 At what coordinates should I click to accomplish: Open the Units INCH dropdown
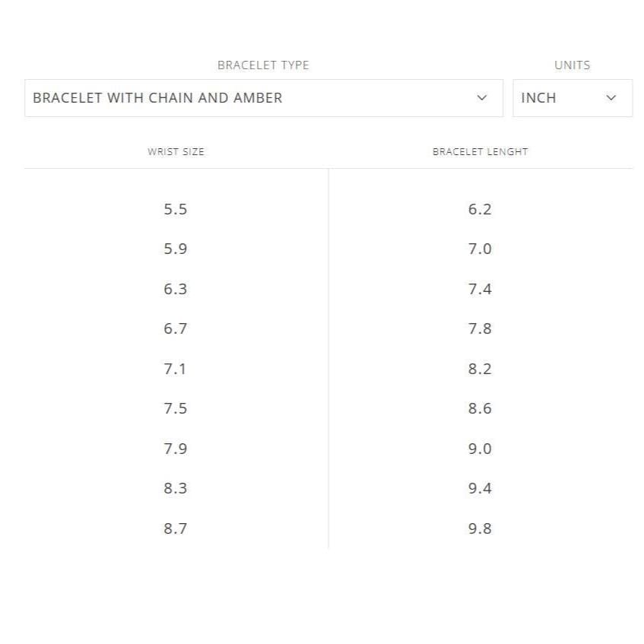[x=573, y=98]
